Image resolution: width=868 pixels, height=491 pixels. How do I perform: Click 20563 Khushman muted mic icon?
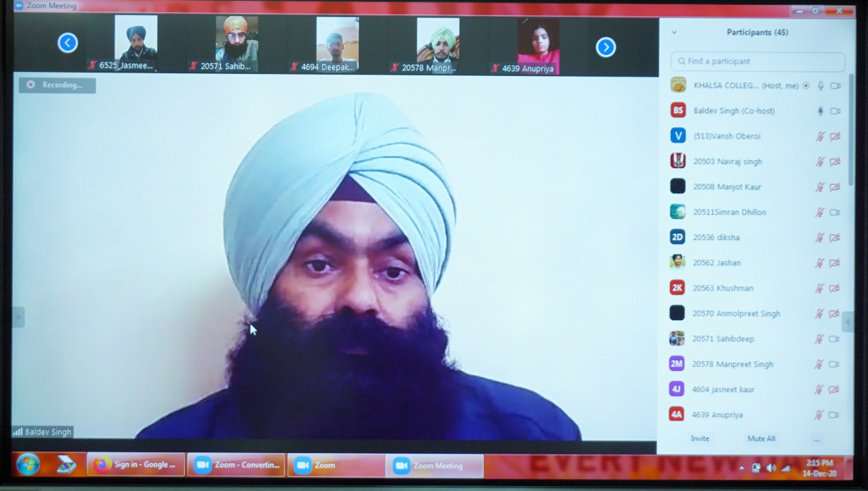(x=820, y=288)
